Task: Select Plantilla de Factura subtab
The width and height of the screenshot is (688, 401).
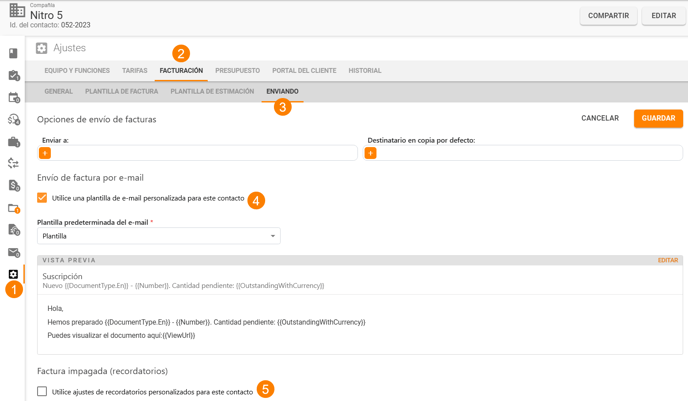Action: 122,91
